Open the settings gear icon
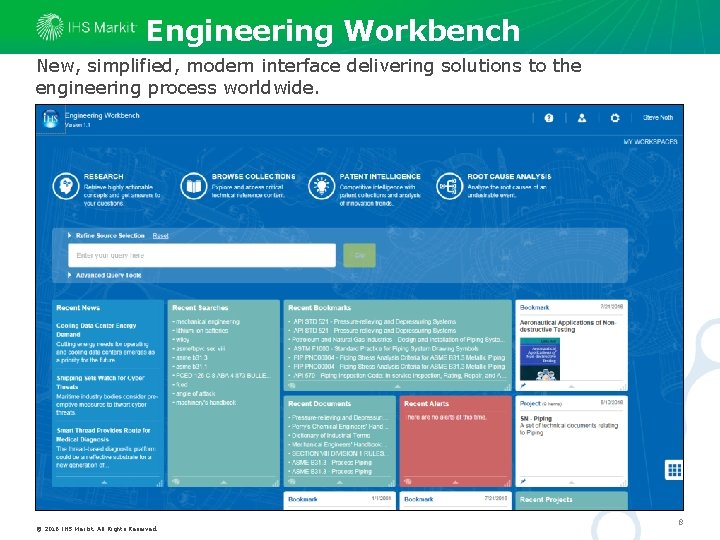Viewport: 720px width, 540px height. tap(615, 118)
